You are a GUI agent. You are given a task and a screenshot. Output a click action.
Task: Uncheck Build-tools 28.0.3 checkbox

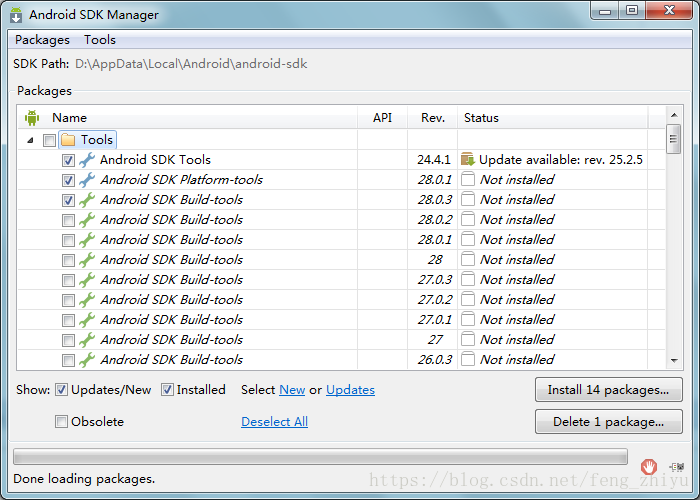pos(68,200)
